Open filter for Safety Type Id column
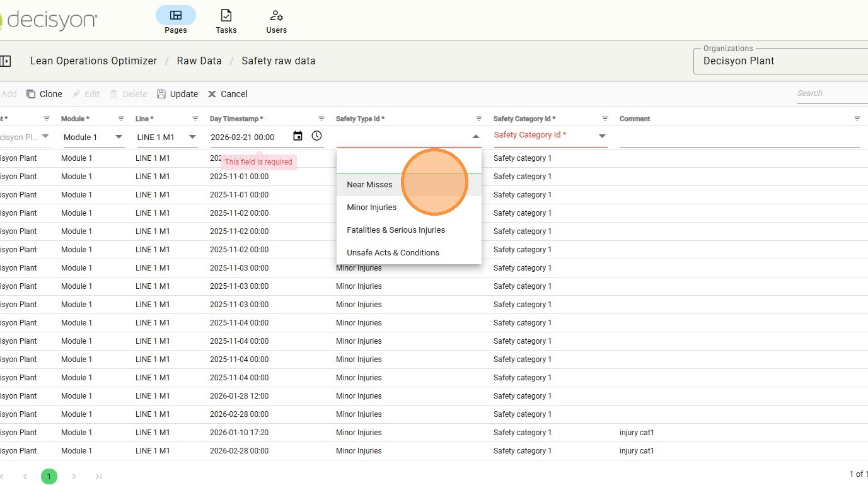 (478, 119)
